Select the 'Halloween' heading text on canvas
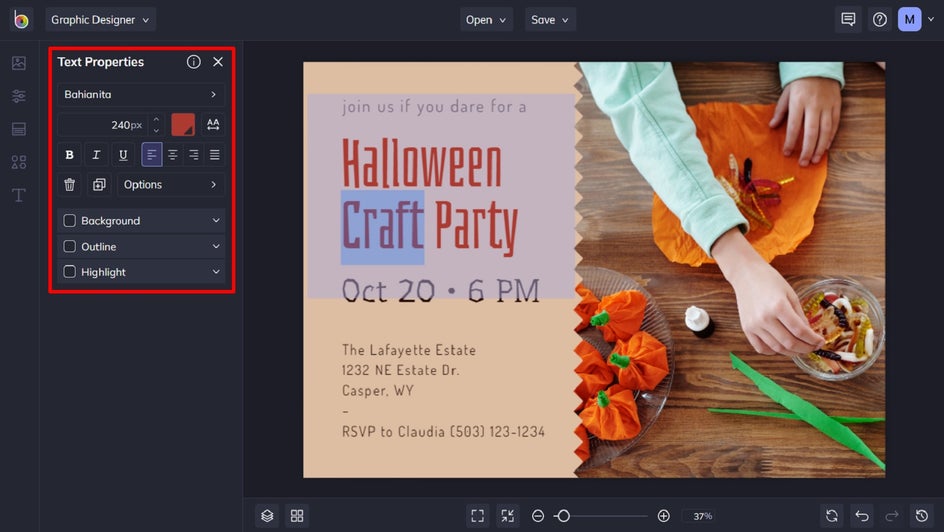The height and width of the screenshot is (532, 944). tap(422, 164)
